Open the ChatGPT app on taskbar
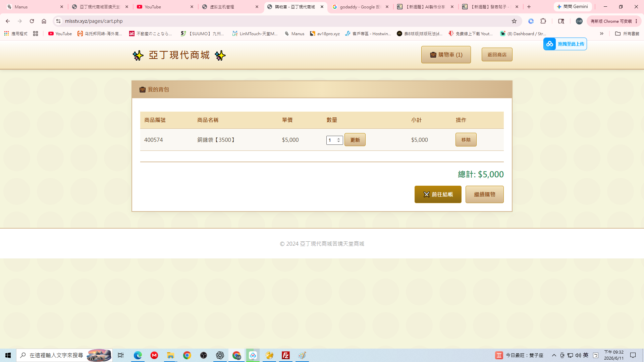 (x=220, y=355)
